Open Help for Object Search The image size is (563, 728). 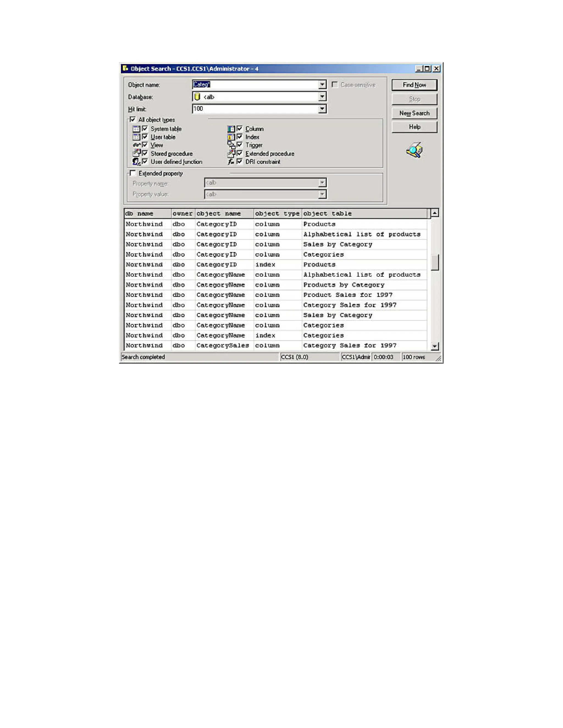click(x=414, y=127)
